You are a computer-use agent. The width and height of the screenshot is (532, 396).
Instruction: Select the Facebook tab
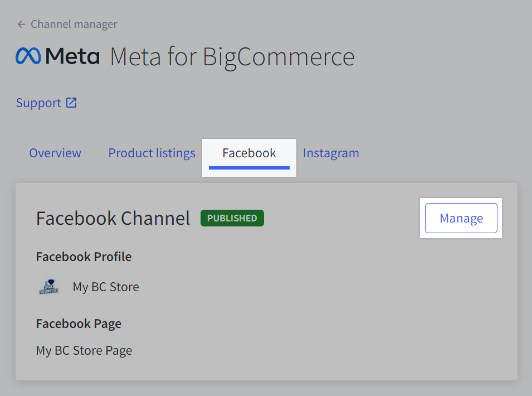click(249, 153)
